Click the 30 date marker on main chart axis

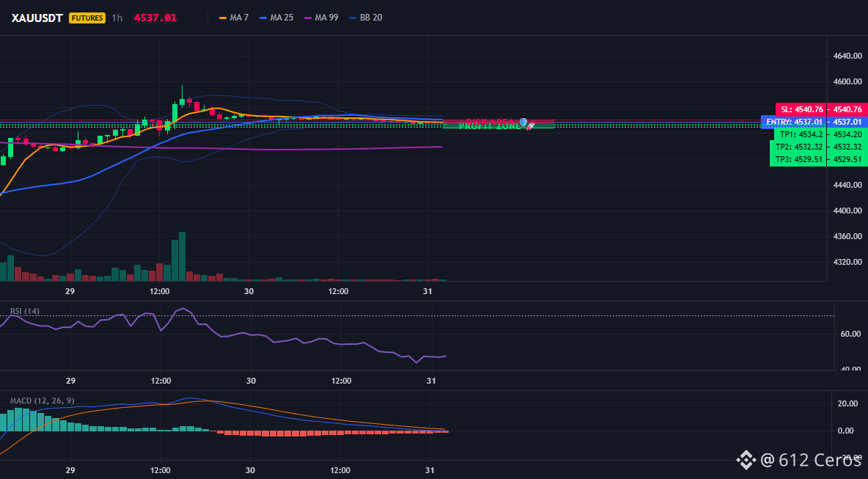[249, 291]
